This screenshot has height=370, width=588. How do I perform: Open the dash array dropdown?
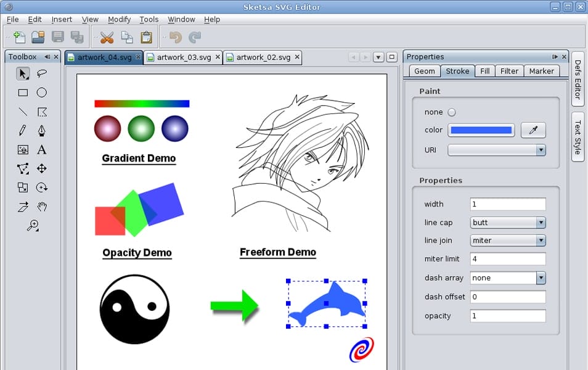[x=541, y=278]
